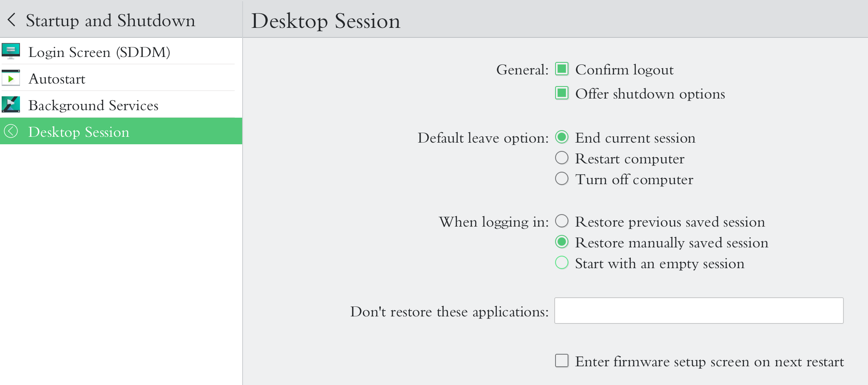Select Restart computer as default leave option
The width and height of the screenshot is (868, 385).
tap(562, 158)
